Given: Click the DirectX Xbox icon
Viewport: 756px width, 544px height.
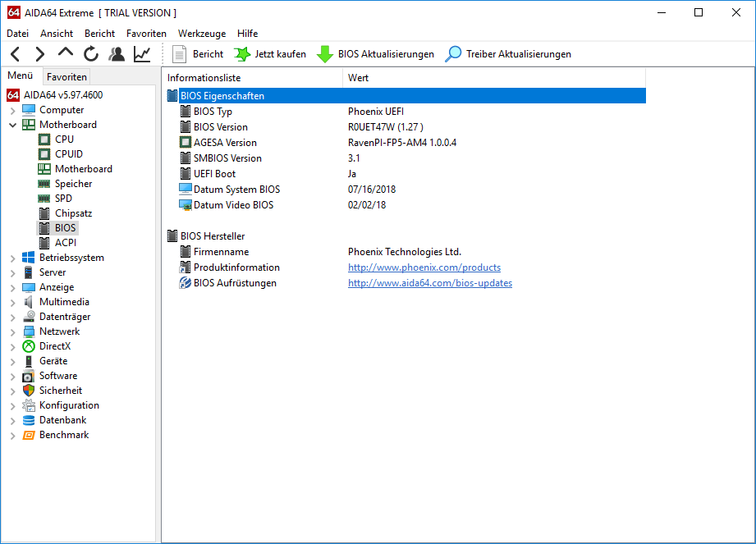Looking at the screenshot, I should (x=29, y=346).
